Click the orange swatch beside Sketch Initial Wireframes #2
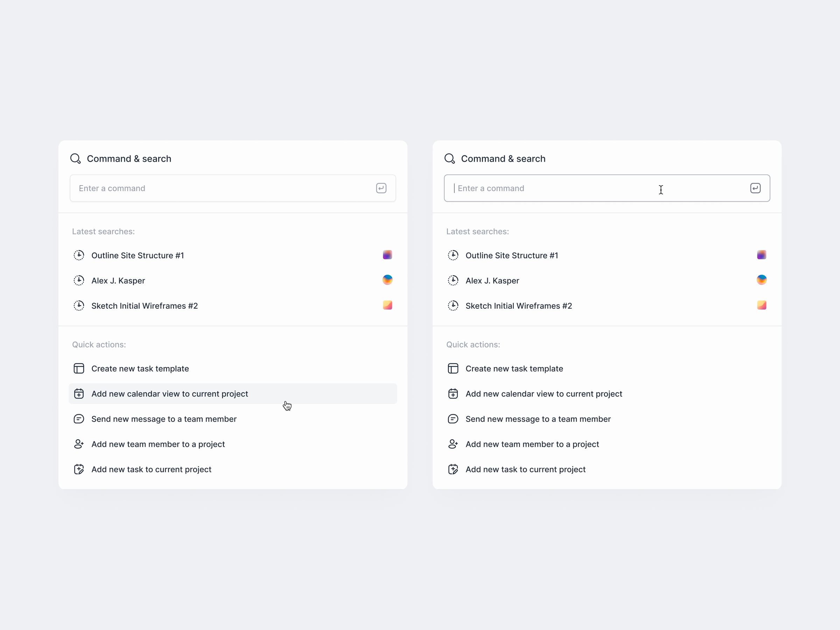 [x=387, y=305]
